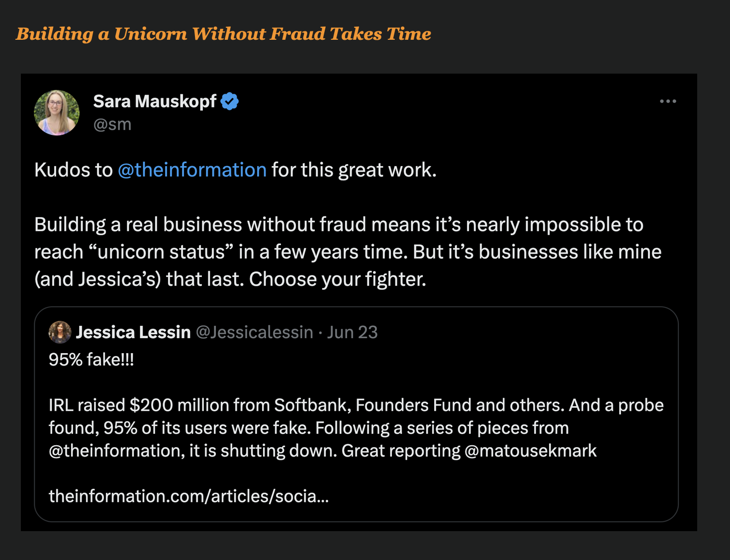The height and width of the screenshot is (560, 730).
Task: Click the Jessica Lessin display name
Action: coord(133,332)
